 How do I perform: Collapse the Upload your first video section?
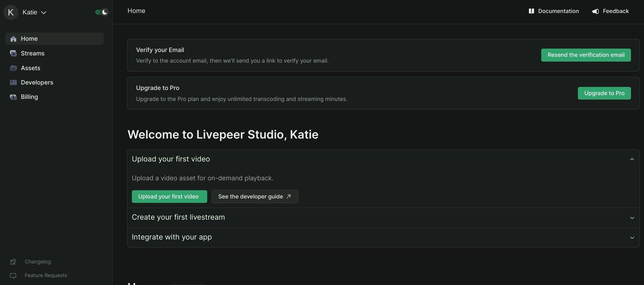pyautogui.click(x=632, y=159)
